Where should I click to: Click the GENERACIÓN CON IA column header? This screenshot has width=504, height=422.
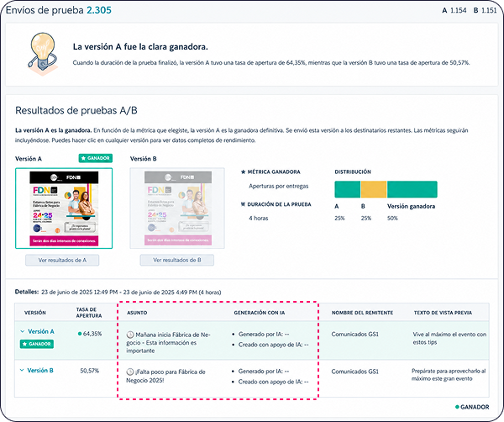coord(260,313)
